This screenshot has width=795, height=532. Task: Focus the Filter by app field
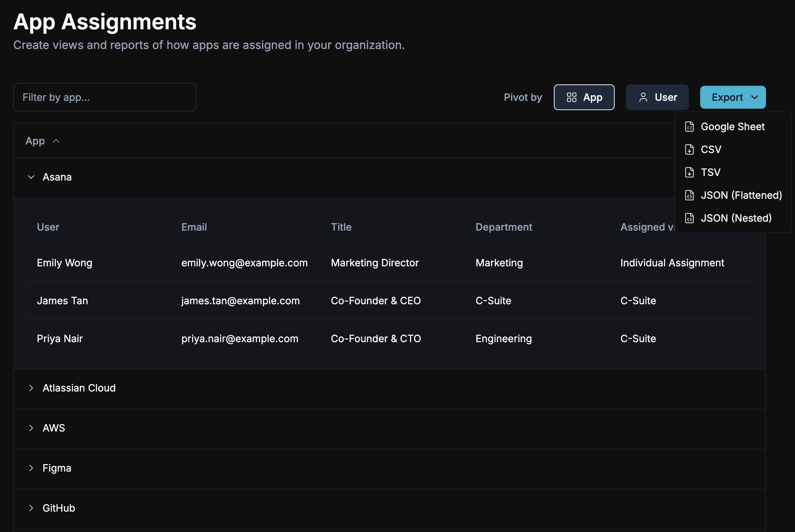104,97
